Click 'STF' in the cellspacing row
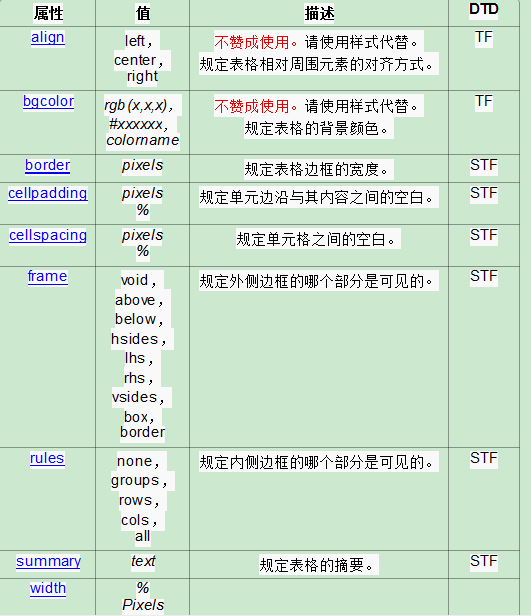Screen dimensions: 531x616 pos(484,235)
